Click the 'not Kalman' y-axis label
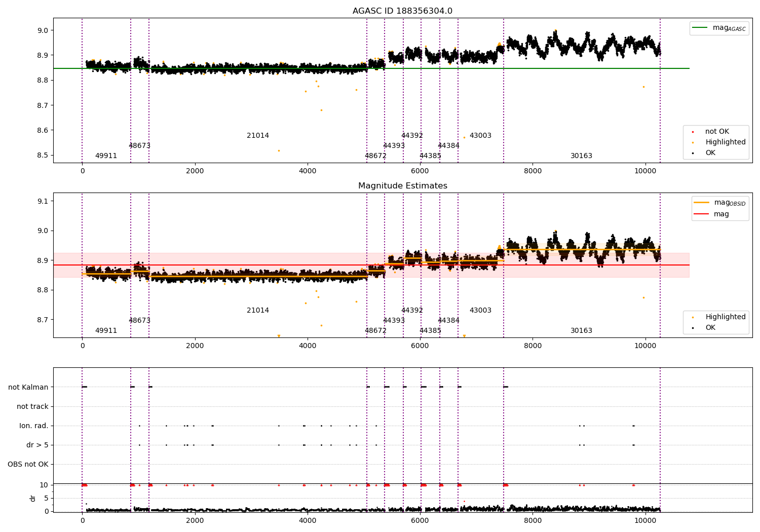 pyautogui.click(x=28, y=387)
